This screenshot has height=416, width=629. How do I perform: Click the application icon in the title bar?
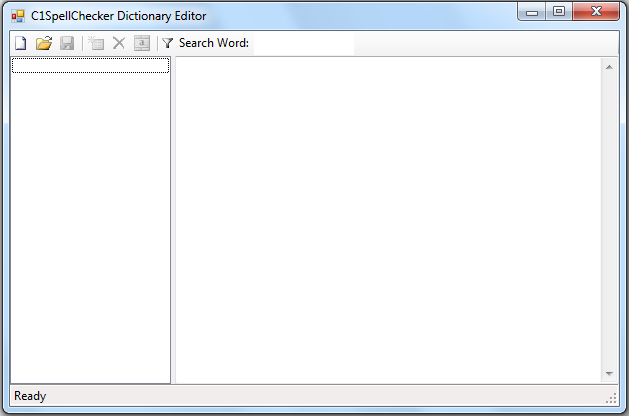click(x=18, y=16)
